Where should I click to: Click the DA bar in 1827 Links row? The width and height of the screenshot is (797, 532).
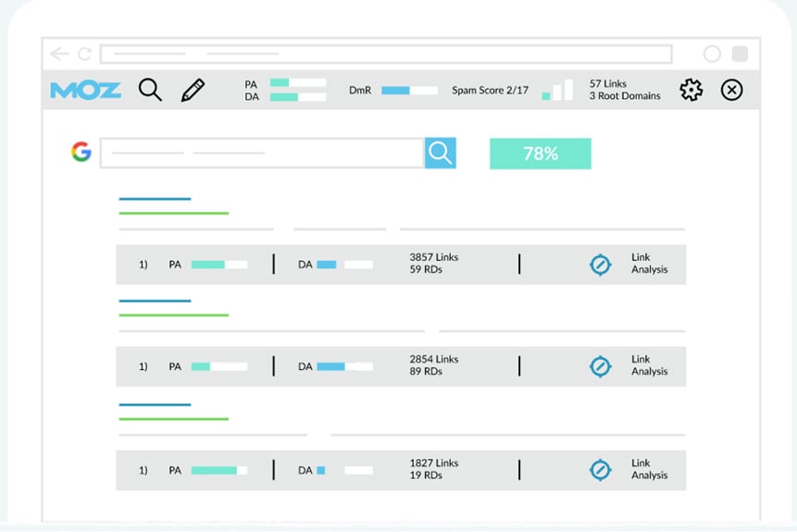[344, 471]
